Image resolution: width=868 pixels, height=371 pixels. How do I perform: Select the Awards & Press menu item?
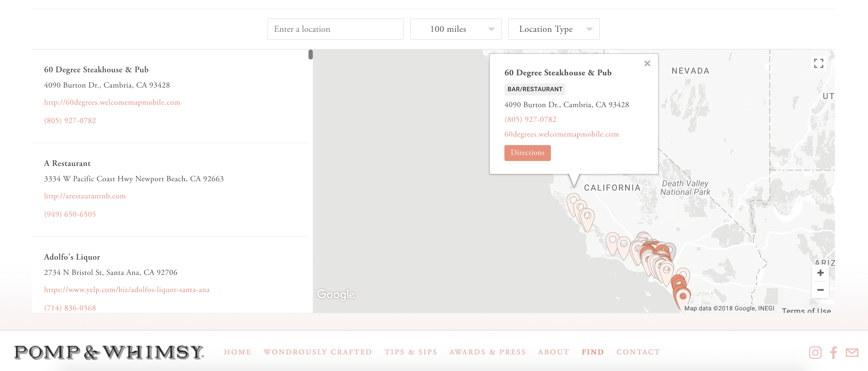[x=487, y=352]
